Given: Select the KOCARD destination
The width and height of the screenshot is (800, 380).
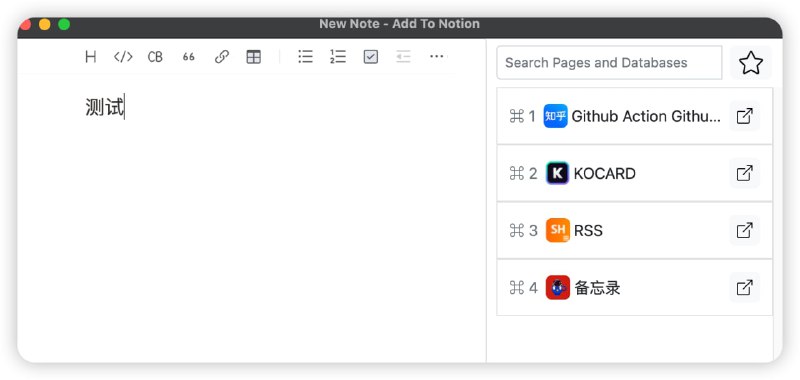Looking at the screenshot, I should (x=634, y=173).
